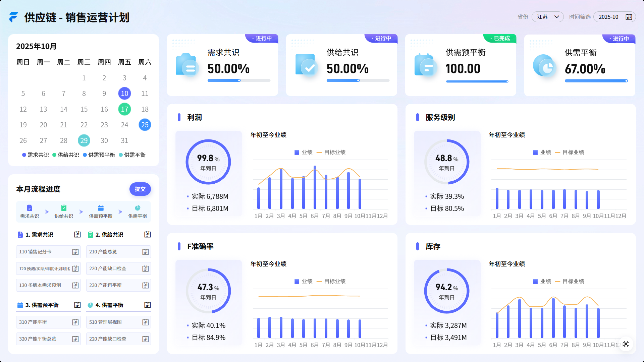The width and height of the screenshot is (644, 362).
Task: Open calendar icon beside 2. 供给共识 header
Action: (148, 234)
